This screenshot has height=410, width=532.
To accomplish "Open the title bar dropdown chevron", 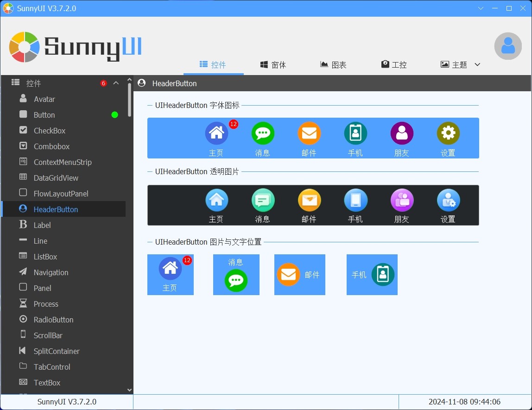I will 481,8.
